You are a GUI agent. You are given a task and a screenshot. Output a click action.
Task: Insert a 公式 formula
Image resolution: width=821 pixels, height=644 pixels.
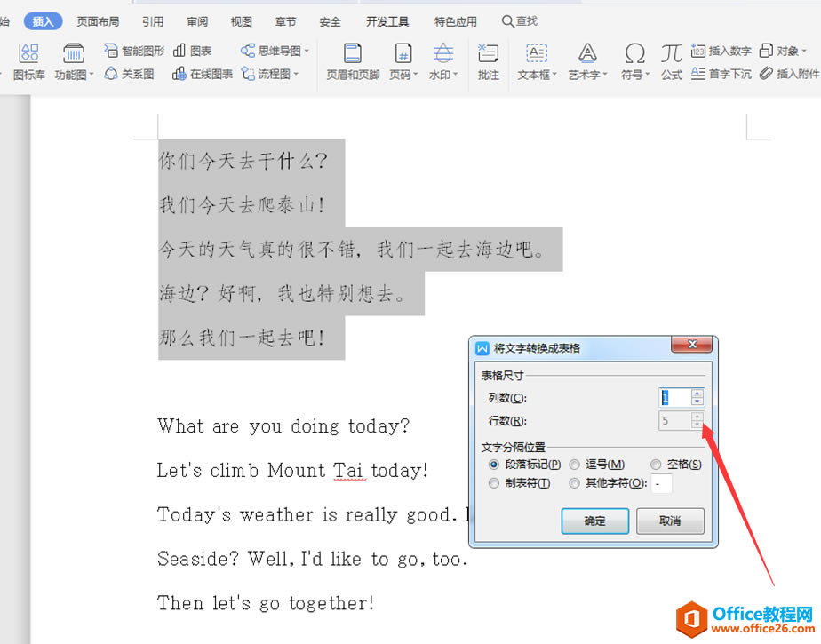(671, 62)
